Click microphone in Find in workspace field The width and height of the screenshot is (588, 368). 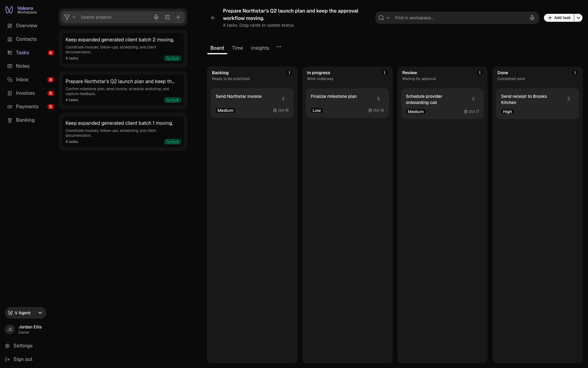(532, 18)
